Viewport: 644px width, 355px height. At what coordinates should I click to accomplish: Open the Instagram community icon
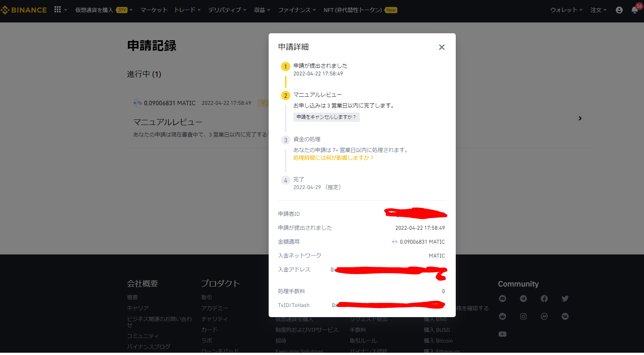click(x=523, y=316)
